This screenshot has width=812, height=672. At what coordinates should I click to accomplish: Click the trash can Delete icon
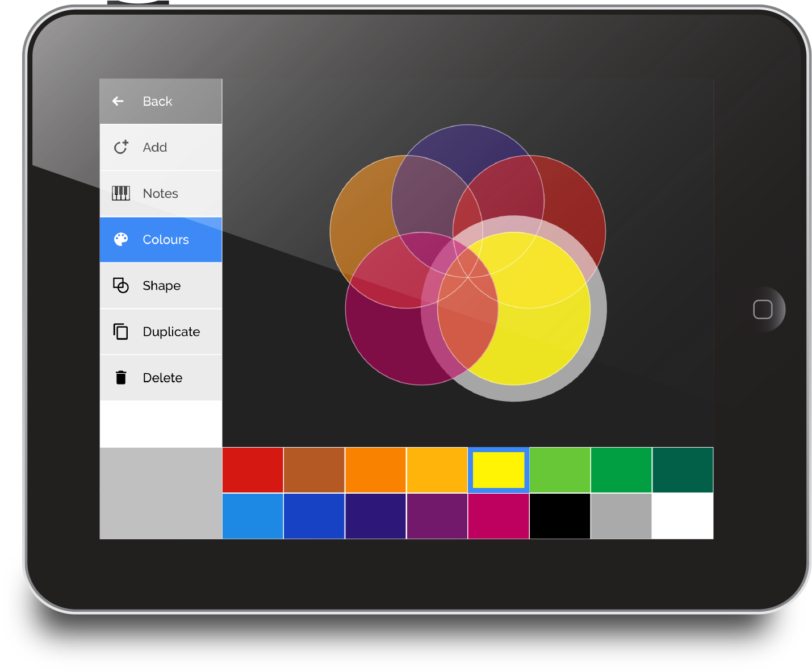tap(121, 377)
